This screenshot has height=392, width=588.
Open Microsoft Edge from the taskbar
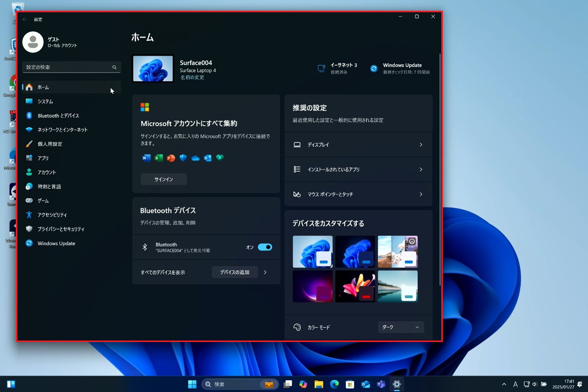pyautogui.click(x=334, y=384)
